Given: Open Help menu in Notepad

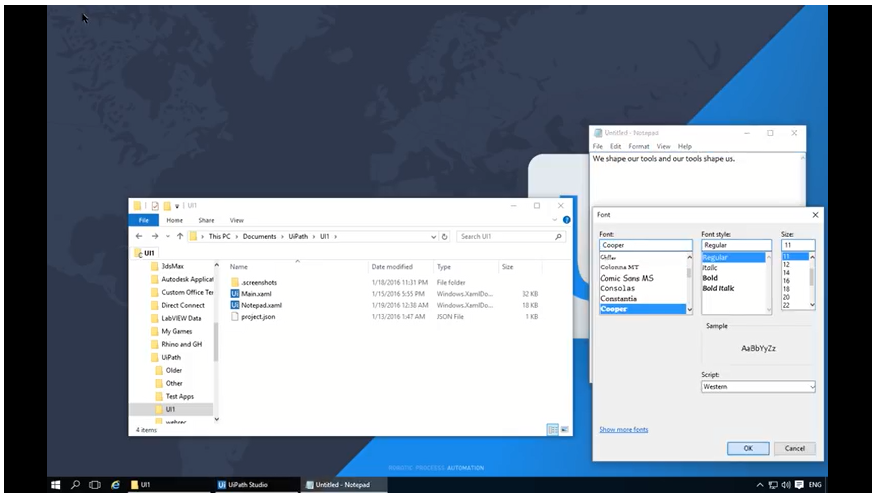Looking at the screenshot, I should click(x=685, y=146).
